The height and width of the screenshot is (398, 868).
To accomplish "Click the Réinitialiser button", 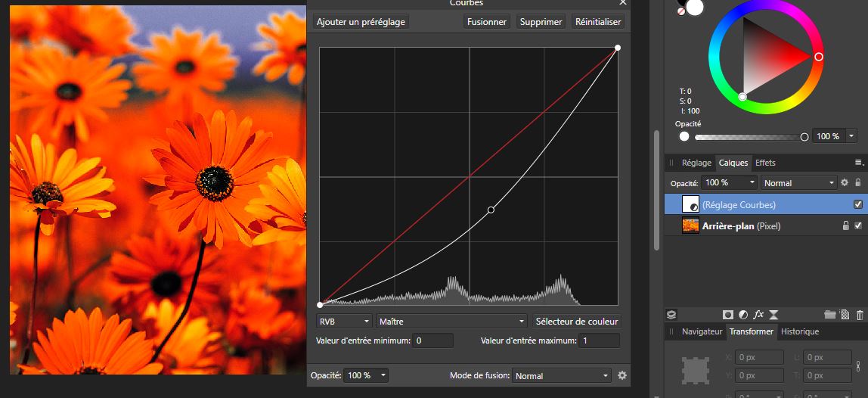I will click(x=598, y=22).
